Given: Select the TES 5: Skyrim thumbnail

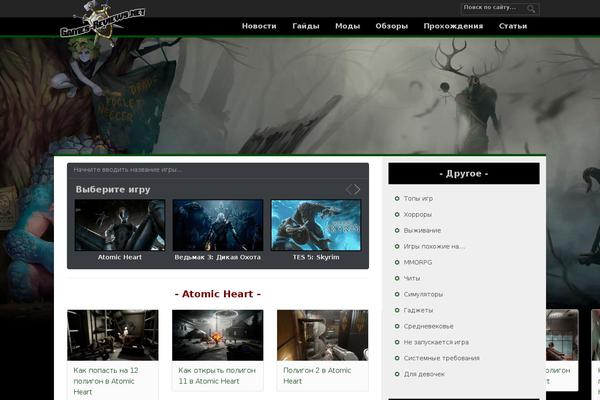Looking at the screenshot, I should [x=316, y=225].
